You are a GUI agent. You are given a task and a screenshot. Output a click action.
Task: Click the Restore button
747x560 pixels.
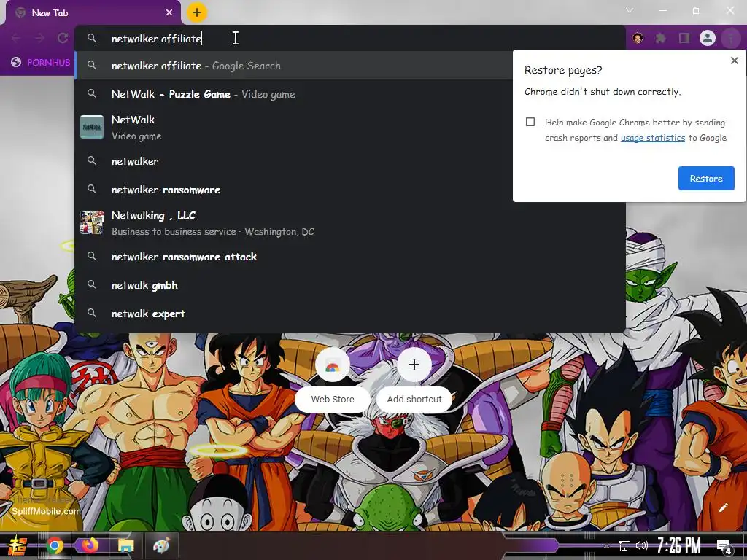pyautogui.click(x=706, y=178)
